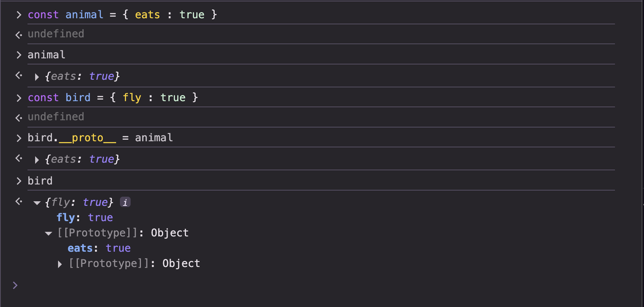Viewport: 644px width, 307px height.
Task: Select the fly: true property row
Action: coord(85,217)
